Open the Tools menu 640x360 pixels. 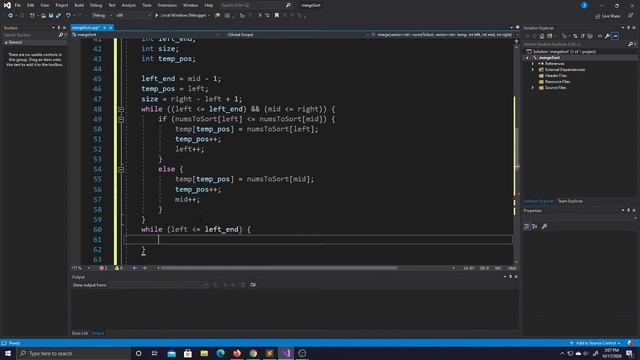(x=147, y=5)
